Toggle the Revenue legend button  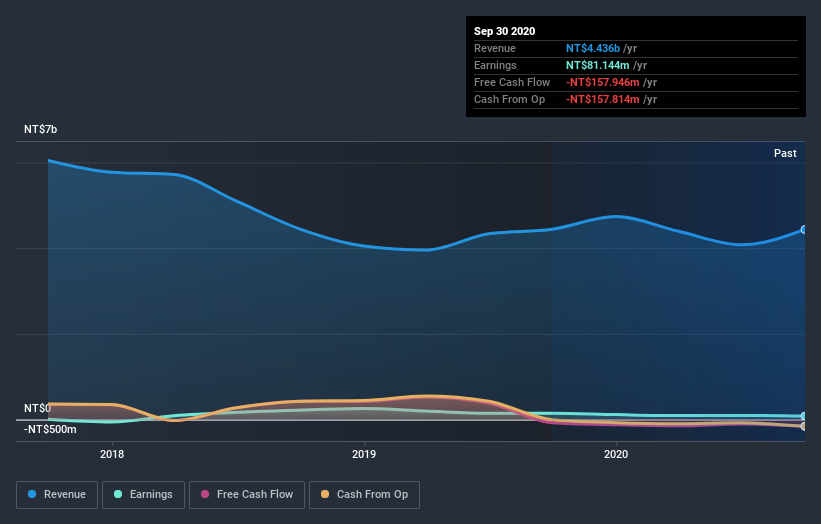click(57, 495)
